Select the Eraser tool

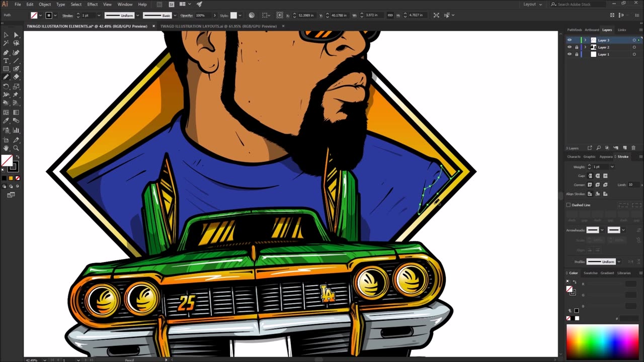tap(16, 77)
